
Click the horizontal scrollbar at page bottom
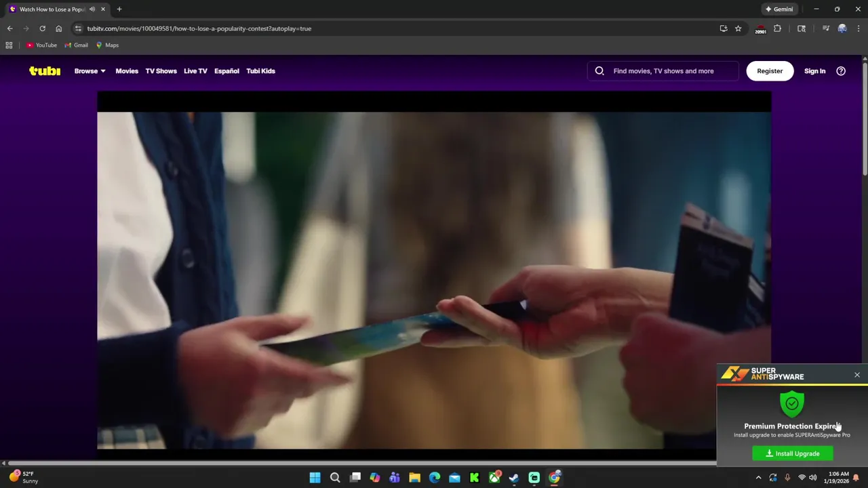363,464
